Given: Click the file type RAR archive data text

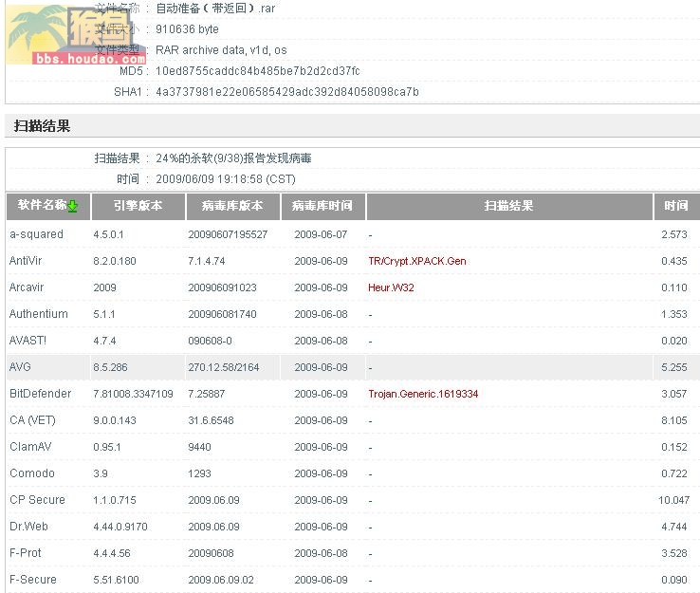Looking at the screenshot, I should pos(221,50).
